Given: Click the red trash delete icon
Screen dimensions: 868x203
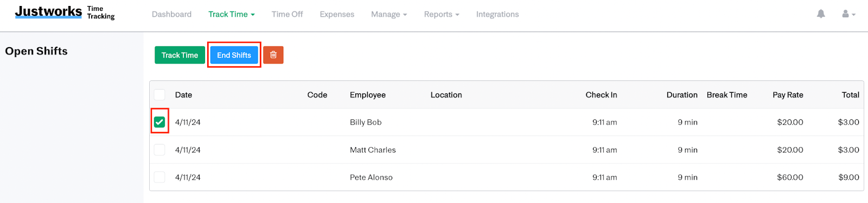Looking at the screenshot, I should click(x=273, y=55).
